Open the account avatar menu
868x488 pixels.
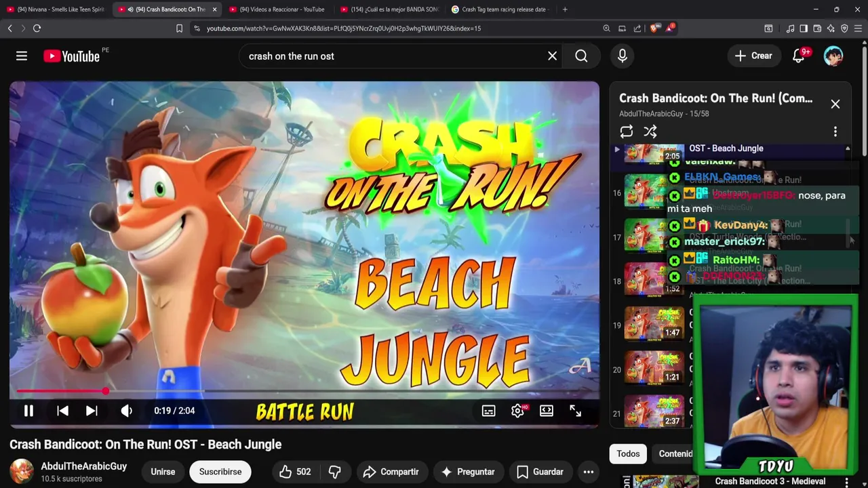[833, 56]
